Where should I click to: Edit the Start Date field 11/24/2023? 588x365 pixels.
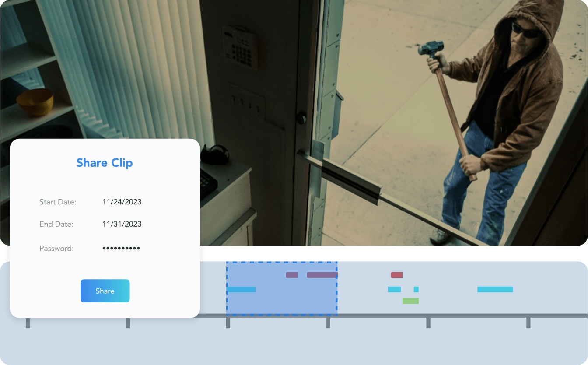(x=122, y=202)
